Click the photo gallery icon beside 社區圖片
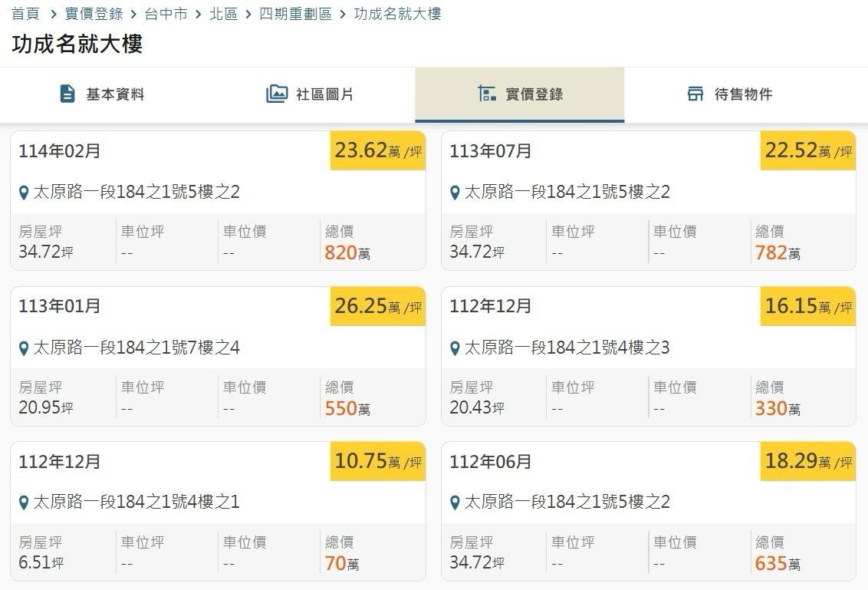 tap(276, 94)
